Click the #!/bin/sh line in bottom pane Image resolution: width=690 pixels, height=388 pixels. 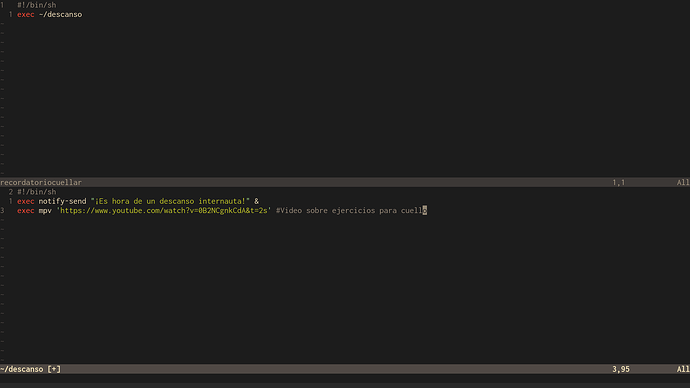[x=37, y=192]
